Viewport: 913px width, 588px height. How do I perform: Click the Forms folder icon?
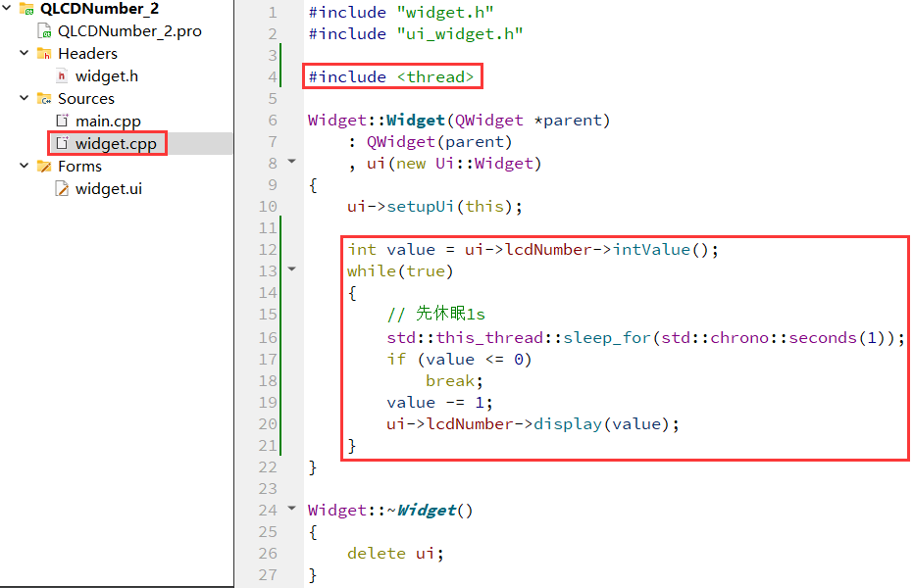44,167
